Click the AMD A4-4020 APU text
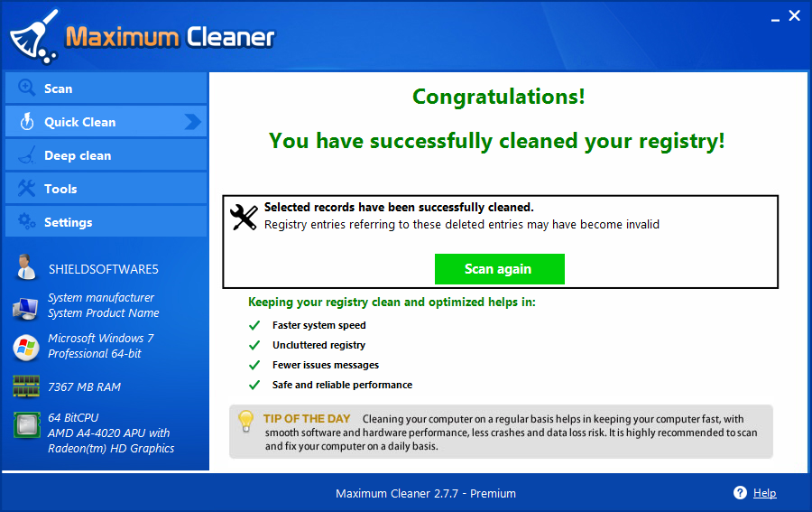Image resolution: width=812 pixels, height=512 pixels. 109,433
